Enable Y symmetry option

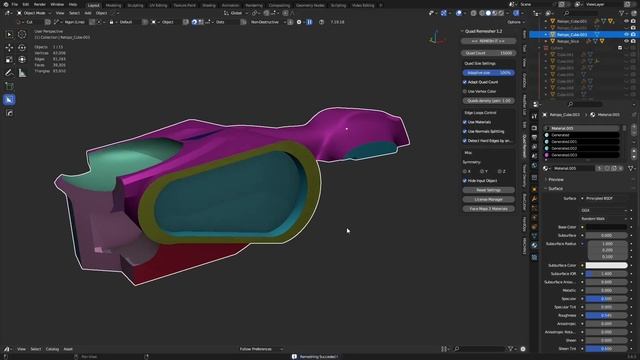(482, 171)
